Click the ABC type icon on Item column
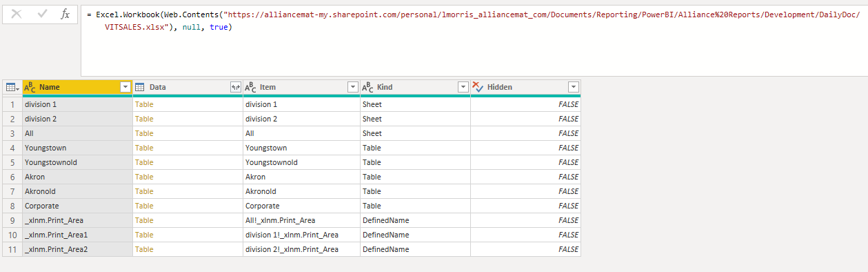 point(250,87)
